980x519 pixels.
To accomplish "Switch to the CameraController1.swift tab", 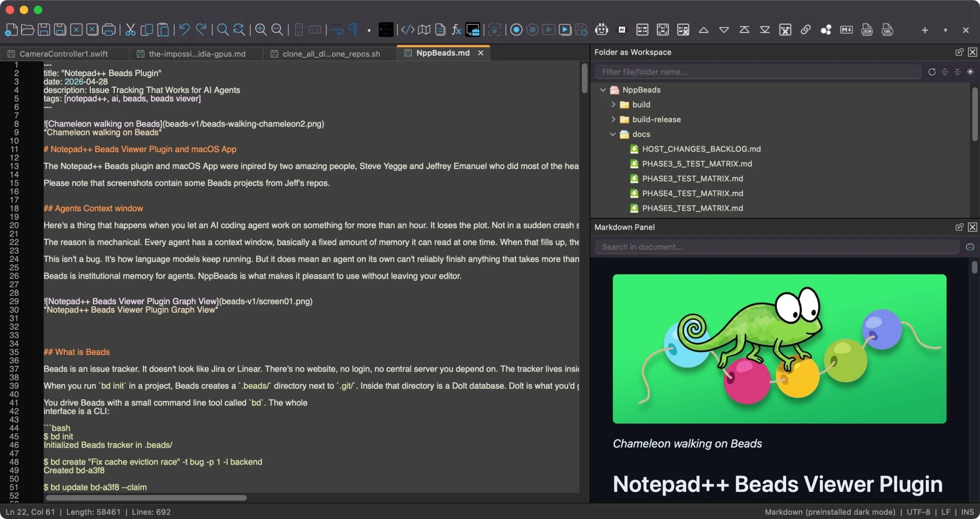I will click(64, 54).
